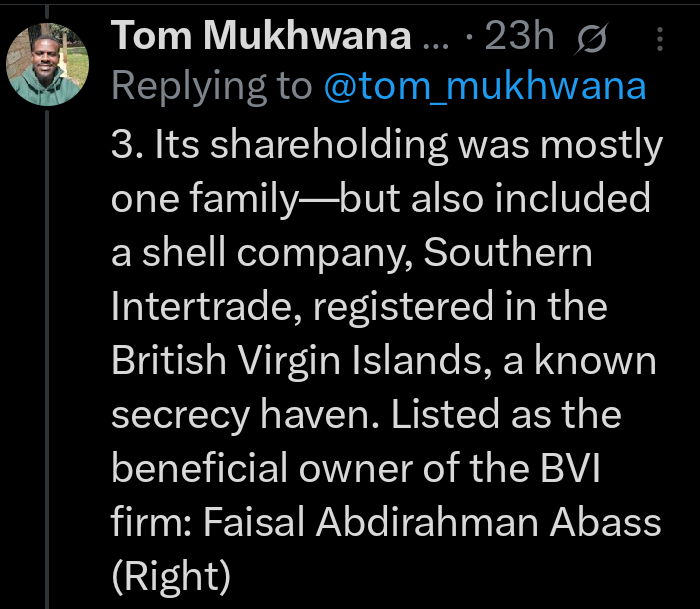700x609 pixels.
Task: Open the tweet by clicking its body text
Action: tap(386, 360)
